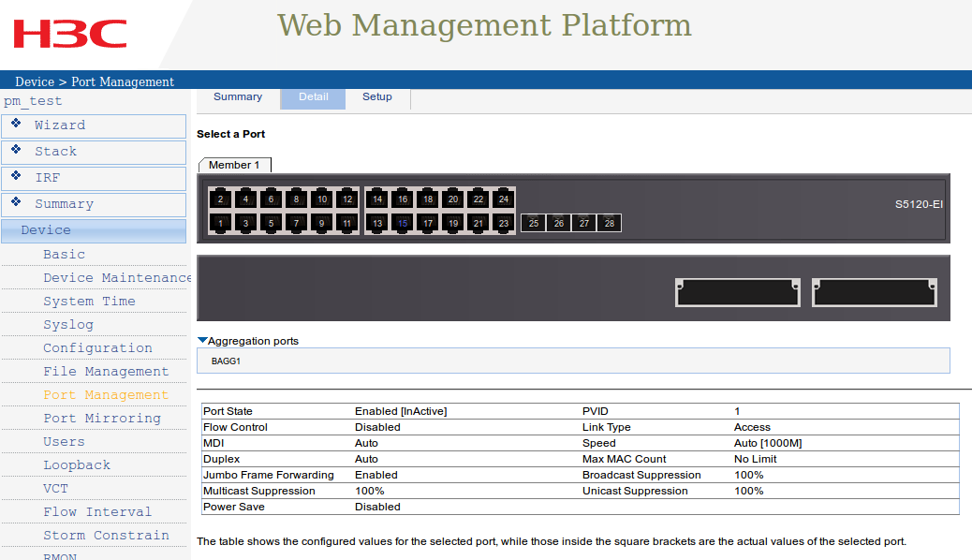Click left empty expansion slot
This screenshot has height=560, width=972.
(x=738, y=293)
